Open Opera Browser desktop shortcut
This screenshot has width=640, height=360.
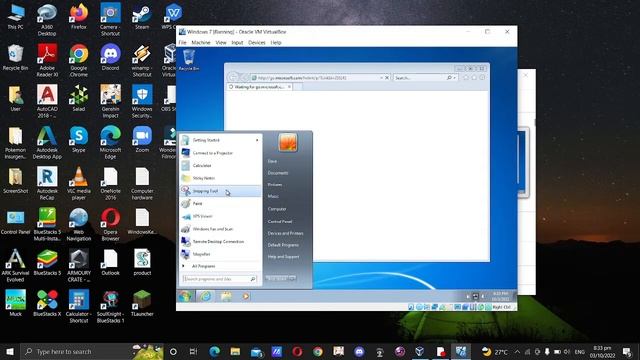[110, 224]
